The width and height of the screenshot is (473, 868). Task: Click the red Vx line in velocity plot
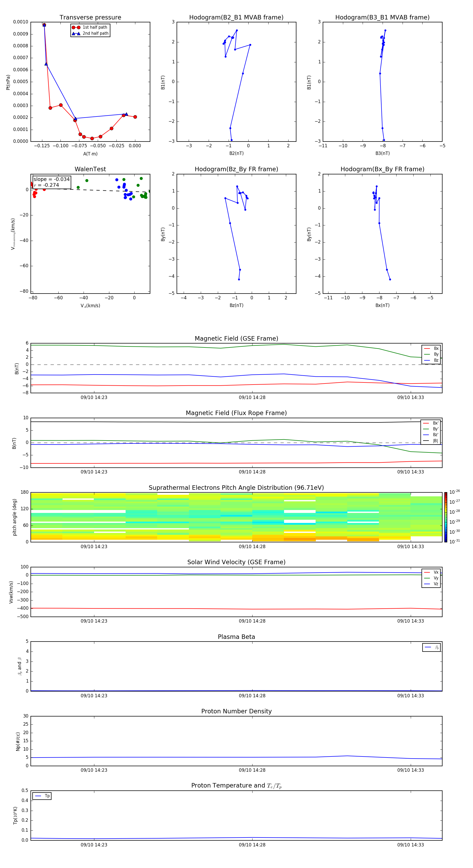(236, 609)
